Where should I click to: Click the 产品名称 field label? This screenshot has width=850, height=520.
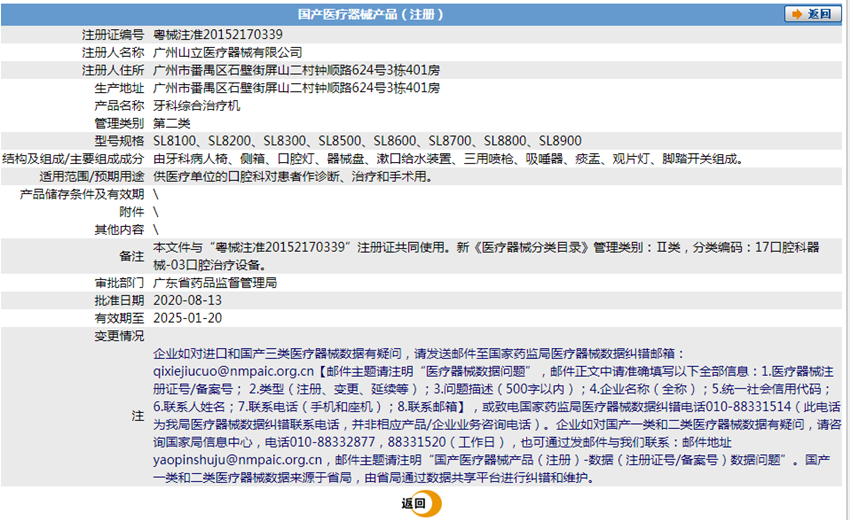point(119,106)
